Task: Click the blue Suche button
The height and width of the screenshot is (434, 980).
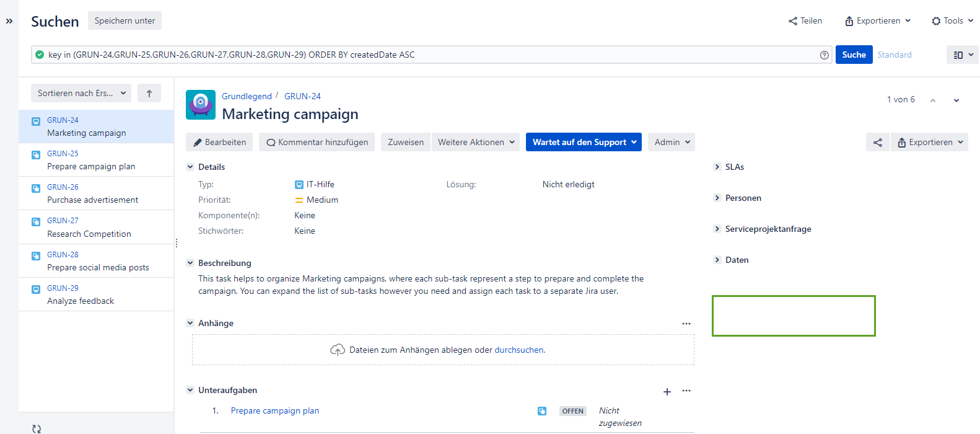Action: [x=854, y=55]
